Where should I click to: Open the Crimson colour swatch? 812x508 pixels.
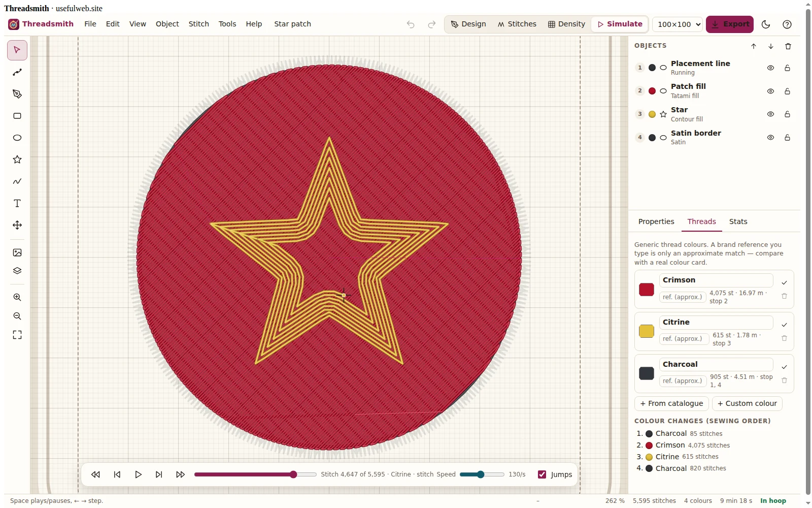647,290
